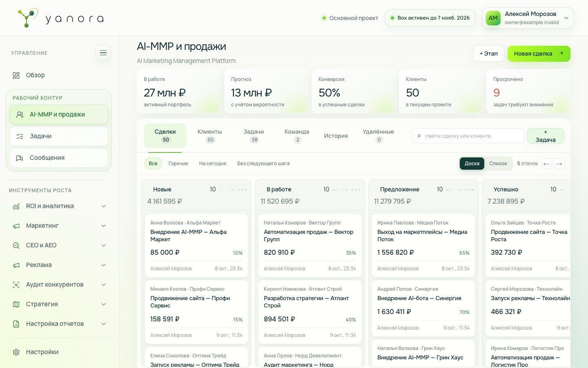Move the Предложение stage right with its arrow
The width and height of the screenshot is (588, 368).
(x=459, y=189)
